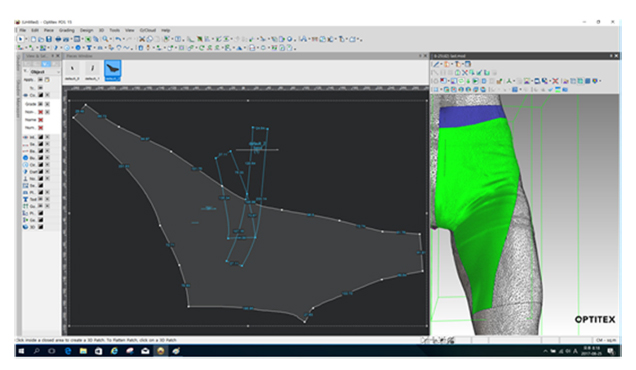636x370 pixels.
Task: Open dropdown arrow beside Undo icon
Action: (x=124, y=39)
